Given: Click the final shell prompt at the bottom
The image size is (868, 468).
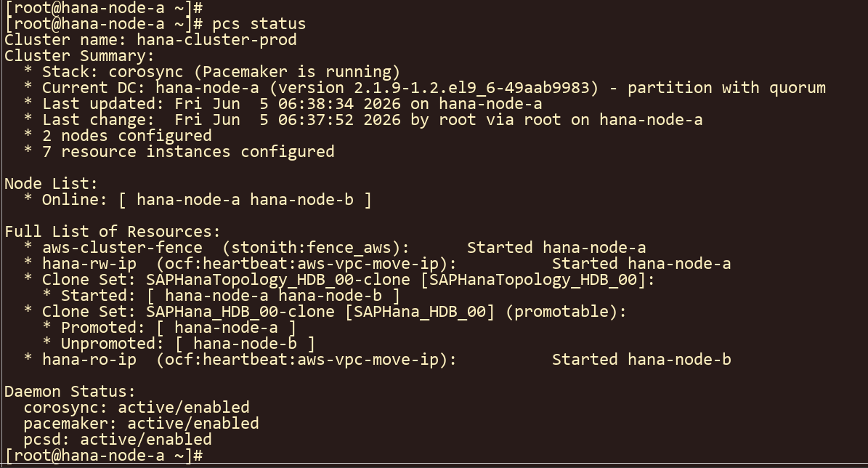Looking at the screenshot, I should coord(104,456).
